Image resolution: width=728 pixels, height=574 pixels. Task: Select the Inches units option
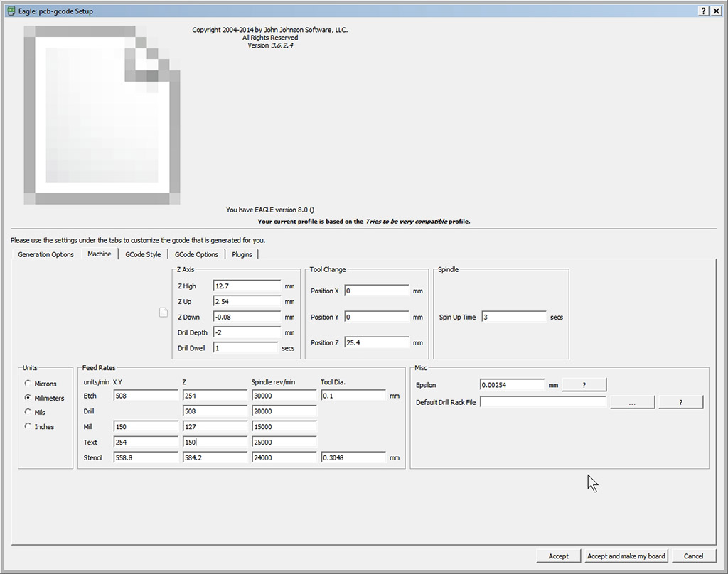pos(28,426)
